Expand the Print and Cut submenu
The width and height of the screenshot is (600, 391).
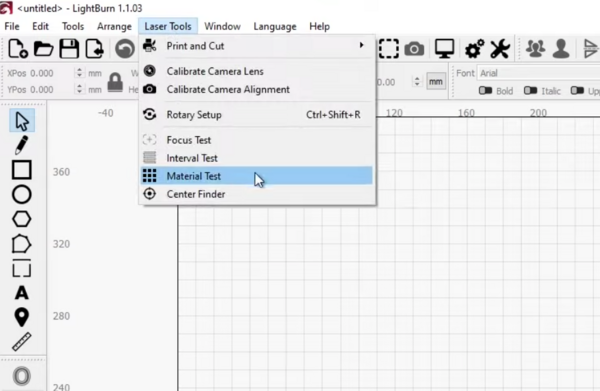coord(256,46)
